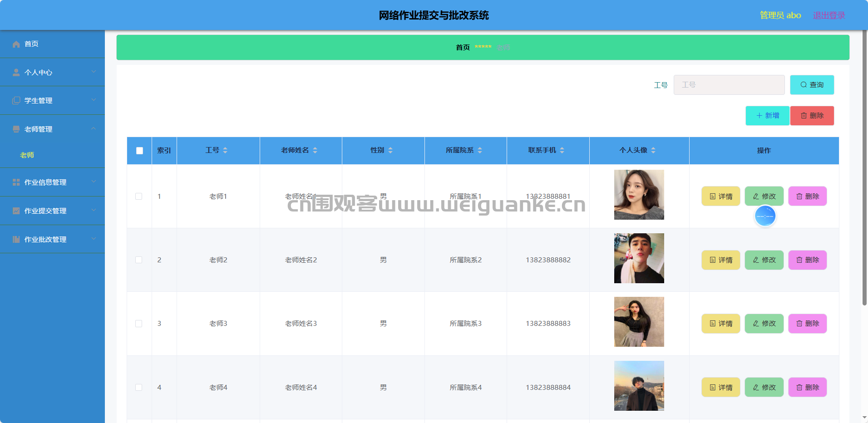The height and width of the screenshot is (423, 868).
Task: Focus the 工号 search input field
Action: coord(729,85)
